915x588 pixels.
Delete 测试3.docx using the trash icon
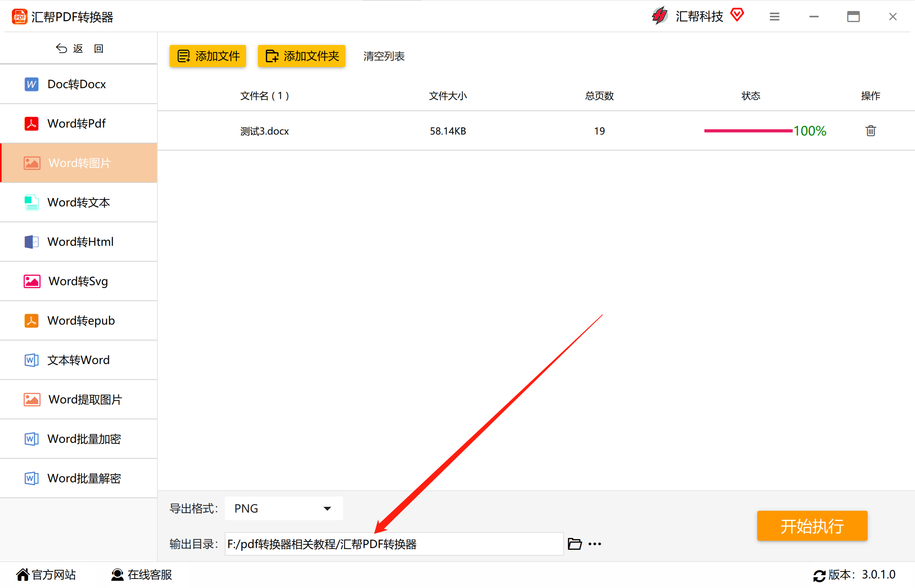tap(871, 130)
